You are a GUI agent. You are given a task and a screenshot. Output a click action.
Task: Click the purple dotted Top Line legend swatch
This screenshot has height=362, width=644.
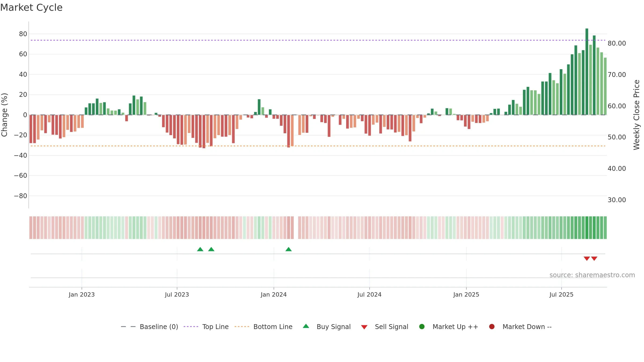[191, 327]
